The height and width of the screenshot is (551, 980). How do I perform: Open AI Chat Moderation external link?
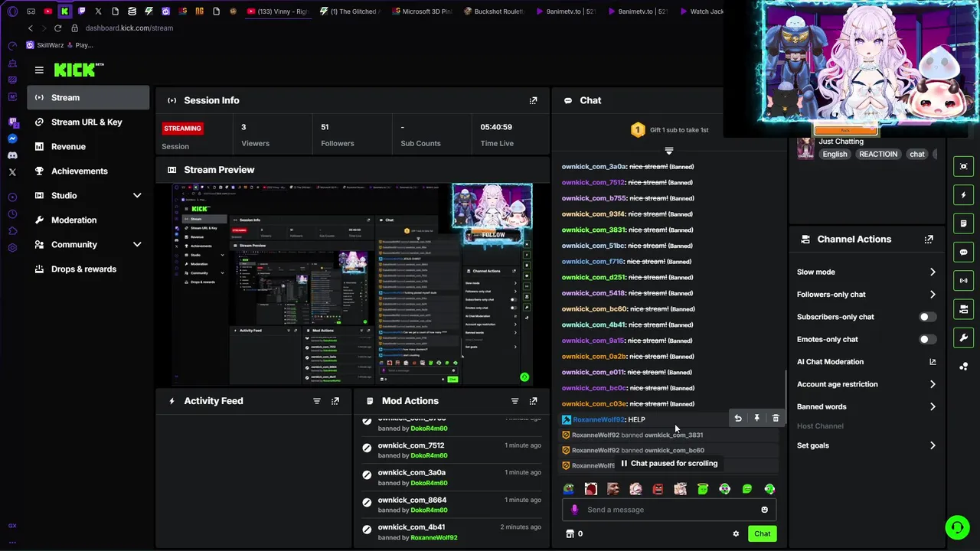pyautogui.click(x=933, y=362)
